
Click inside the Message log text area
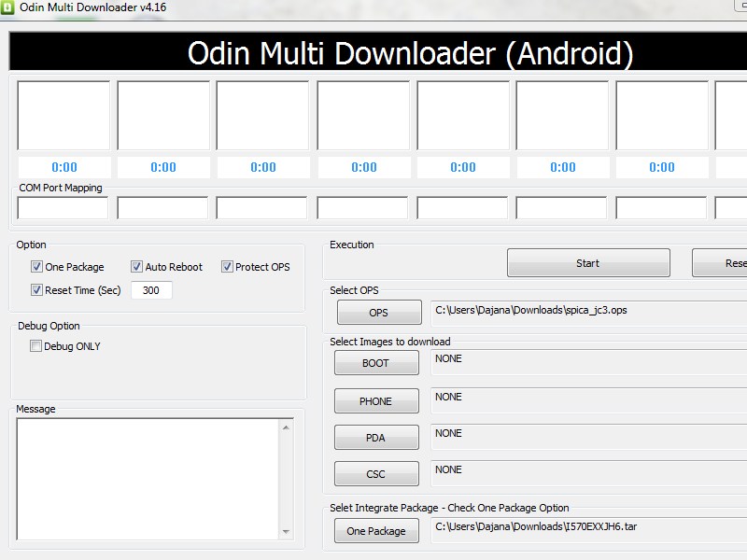148,479
